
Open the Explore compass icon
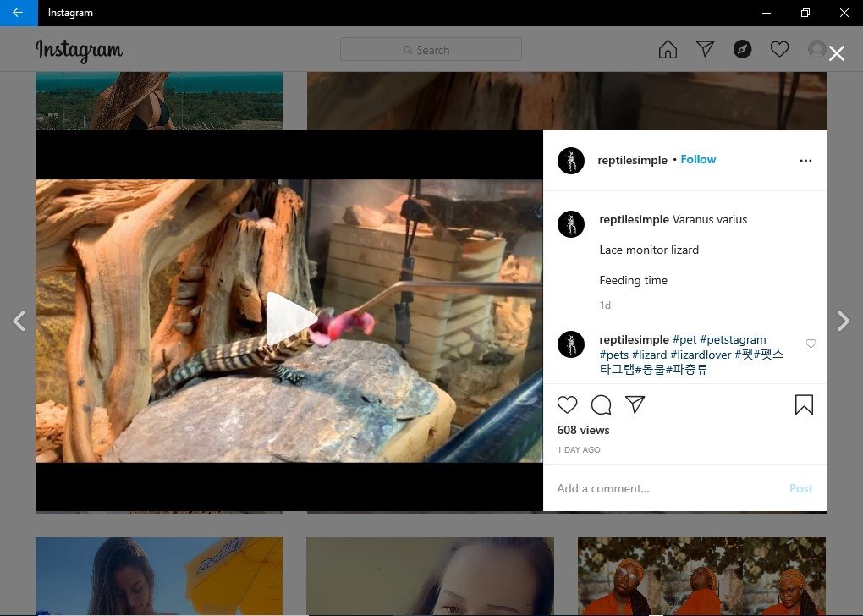click(x=742, y=50)
